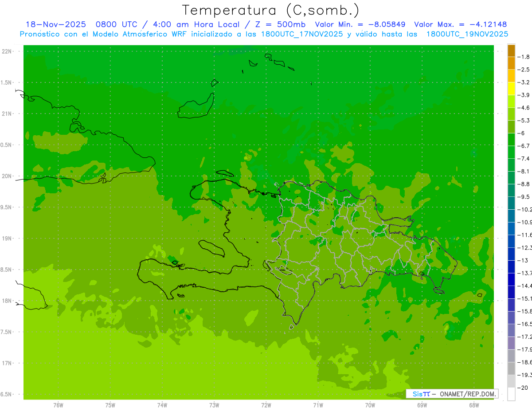This screenshot has width=532, height=411.
Task: Click the dark orange top segment of the color bar
Action: [x=511, y=51]
